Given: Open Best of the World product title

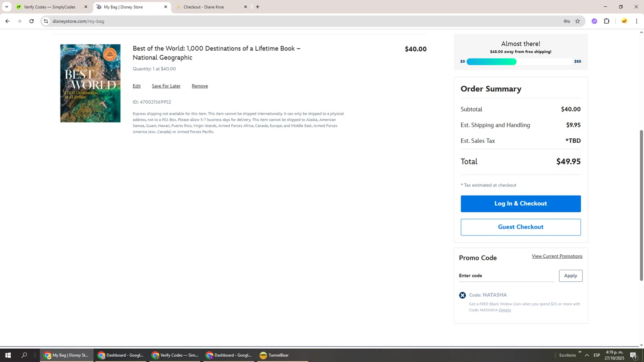Looking at the screenshot, I should (x=216, y=53).
